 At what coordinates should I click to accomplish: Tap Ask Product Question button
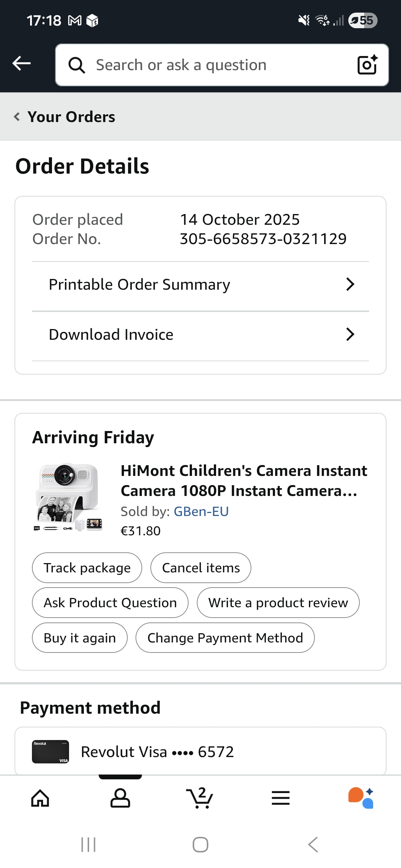(110, 603)
